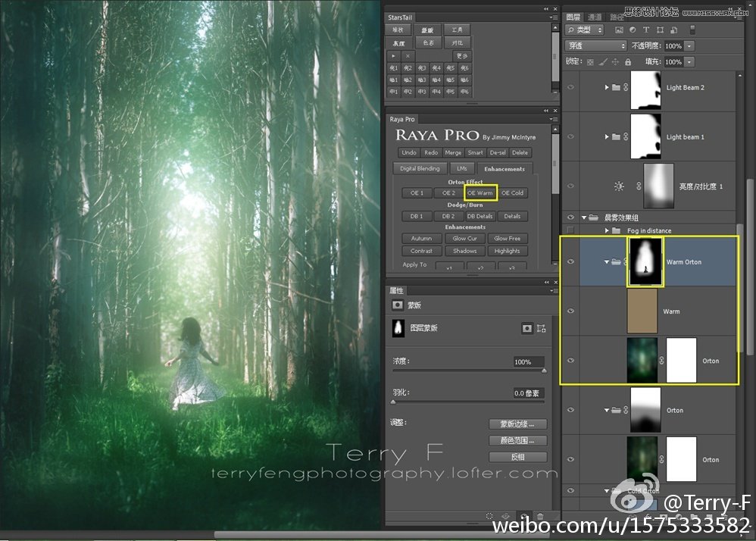
Task: Click the 蒙版 mask icon in Properties header
Action: (398, 305)
